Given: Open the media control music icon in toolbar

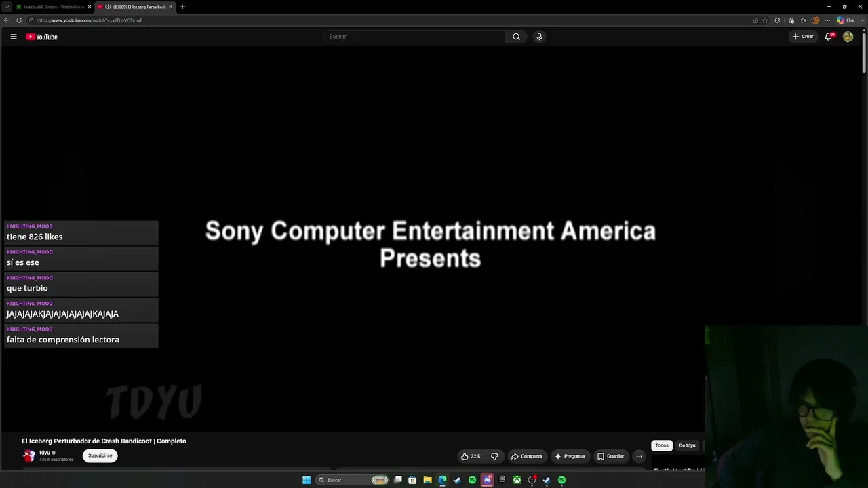Looking at the screenshot, I should pos(791,20).
